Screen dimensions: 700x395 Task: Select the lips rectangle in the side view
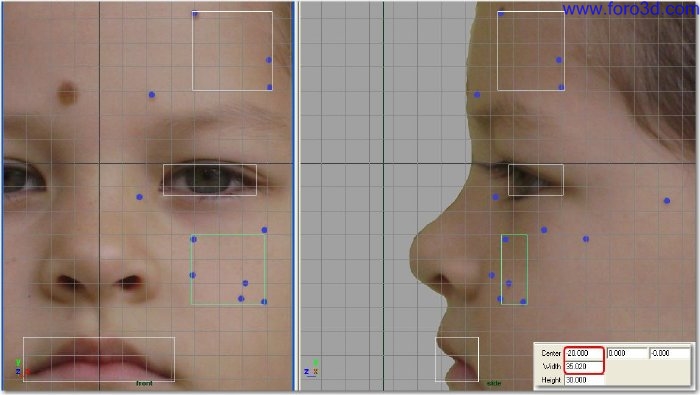coord(457,359)
